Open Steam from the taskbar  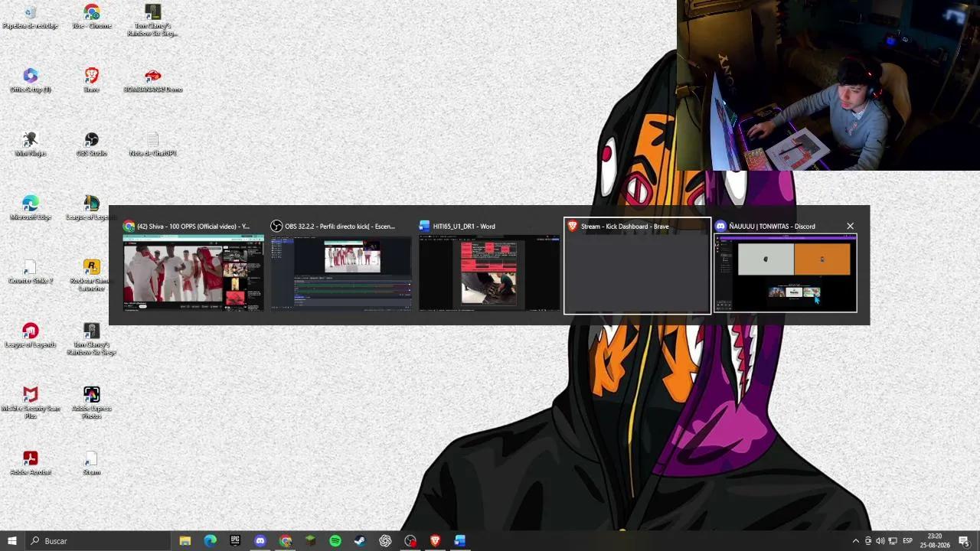tap(360, 541)
